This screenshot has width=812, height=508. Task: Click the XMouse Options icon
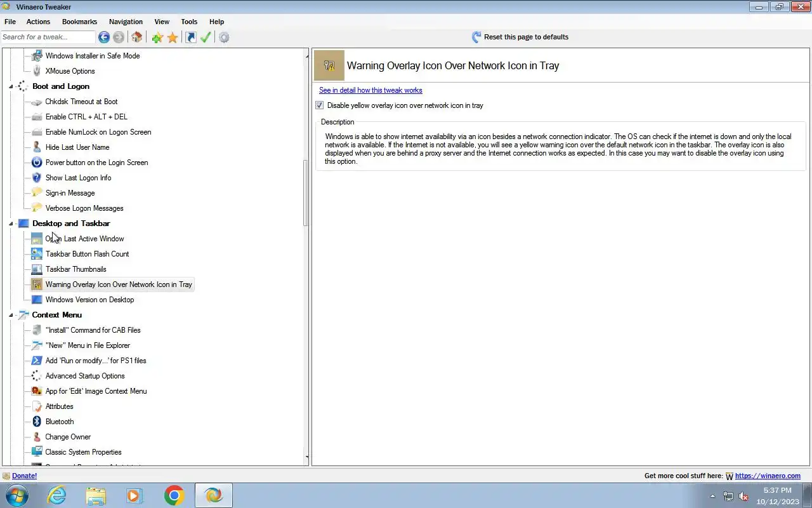pyautogui.click(x=37, y=71)
